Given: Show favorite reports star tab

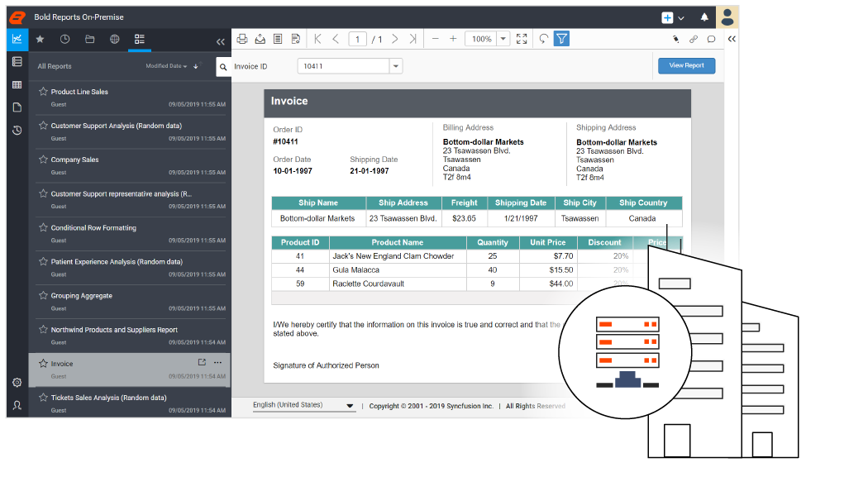Looking at the screenshot, I should 40,40.
